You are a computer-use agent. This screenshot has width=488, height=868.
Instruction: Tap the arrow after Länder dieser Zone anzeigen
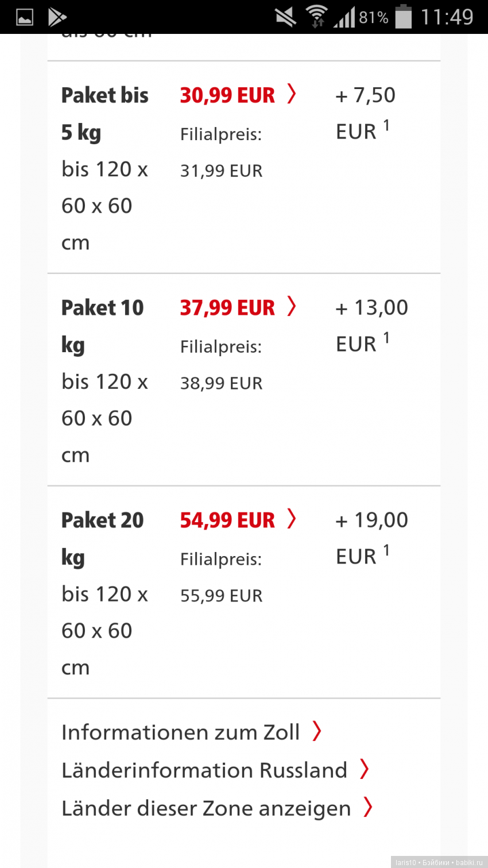[368, 807]
